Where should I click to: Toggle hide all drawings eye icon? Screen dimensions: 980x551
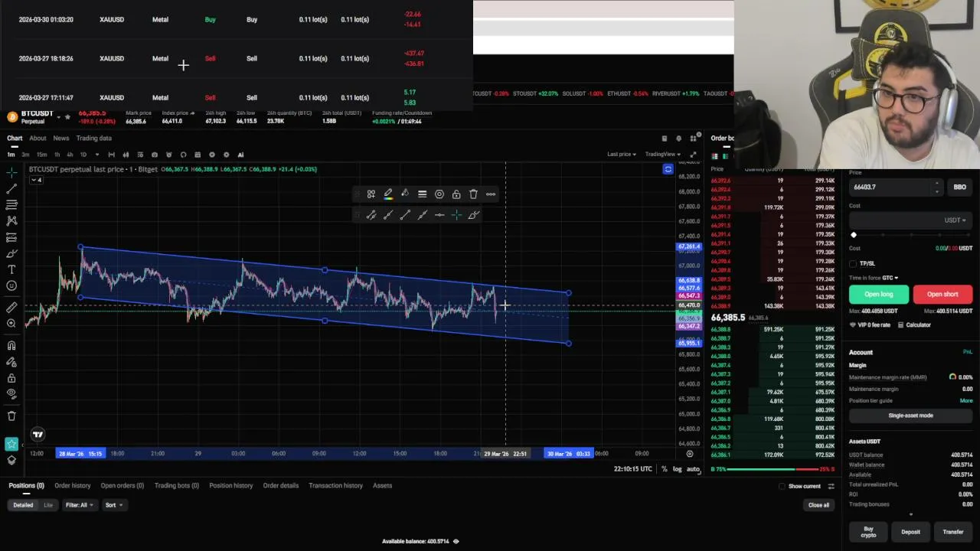pyautogui.click(x=11, y=393)
